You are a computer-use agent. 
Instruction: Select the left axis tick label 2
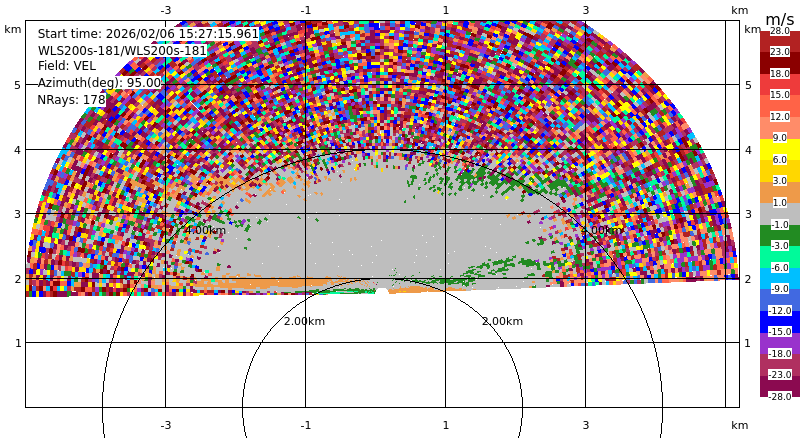[x=18, y=279]
